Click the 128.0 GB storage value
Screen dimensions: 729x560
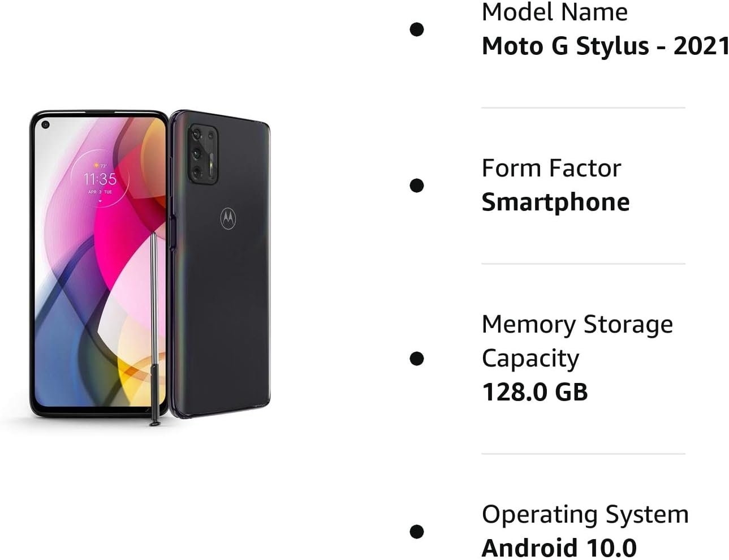(x=534, y=392)
